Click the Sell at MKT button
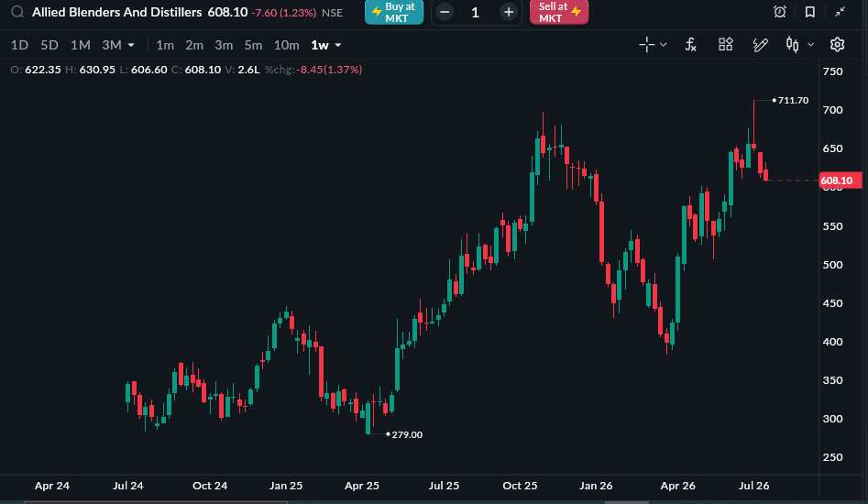Screen dimensions: 868x504 click(x=559, y=12)
